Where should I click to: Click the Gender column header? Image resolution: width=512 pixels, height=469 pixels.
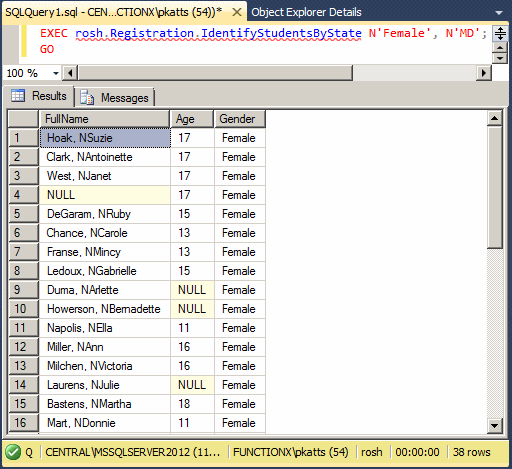point(240,119)
